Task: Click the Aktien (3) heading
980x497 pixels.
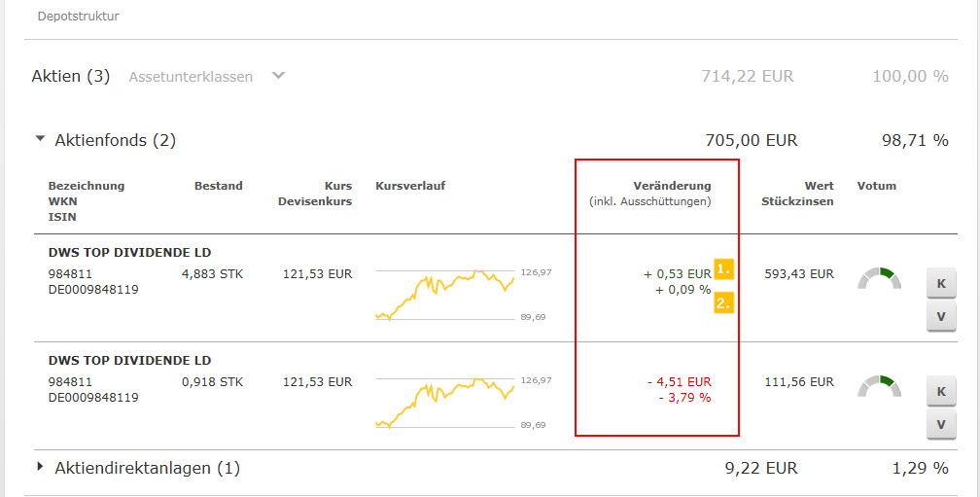Action: (x=70, y=76)
